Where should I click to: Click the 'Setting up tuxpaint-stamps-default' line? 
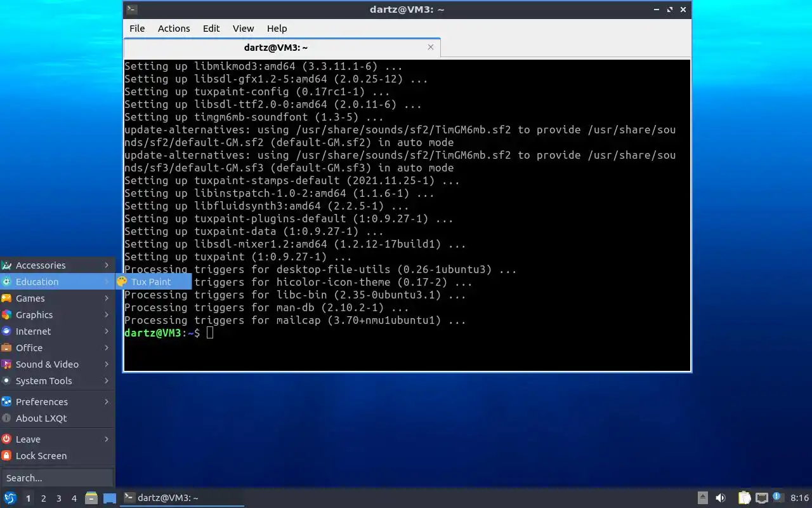(292, 180)
